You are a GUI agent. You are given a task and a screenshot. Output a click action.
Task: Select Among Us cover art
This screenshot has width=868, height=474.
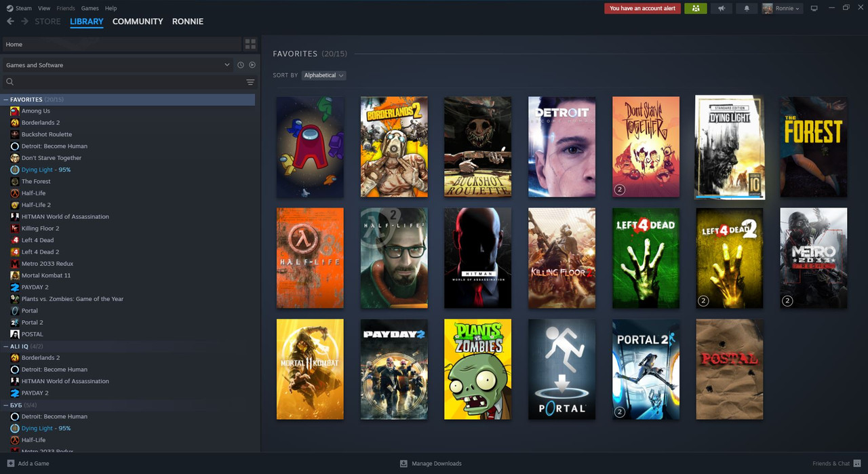[x=310, y=146]
